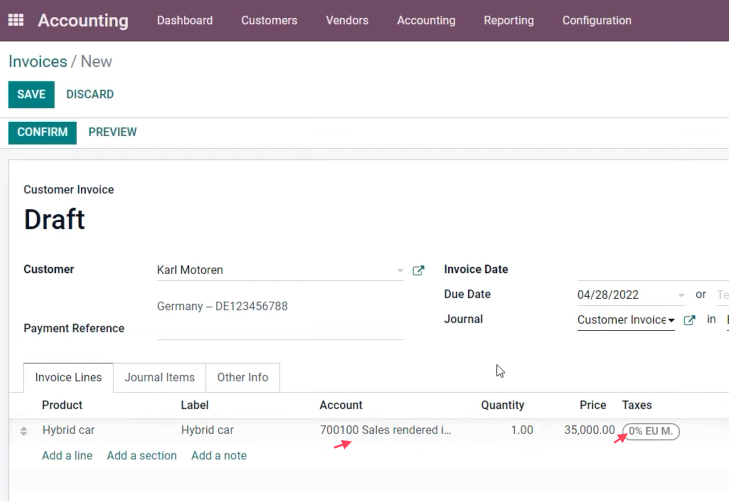Viewport: 729px width, 501px height.
Task: Go back to Invoices breadcrumb
Action: 38,61
